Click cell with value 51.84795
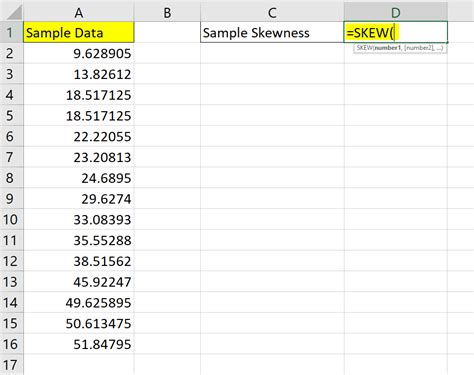The image size is (474, 375). (x=79, y=344)
